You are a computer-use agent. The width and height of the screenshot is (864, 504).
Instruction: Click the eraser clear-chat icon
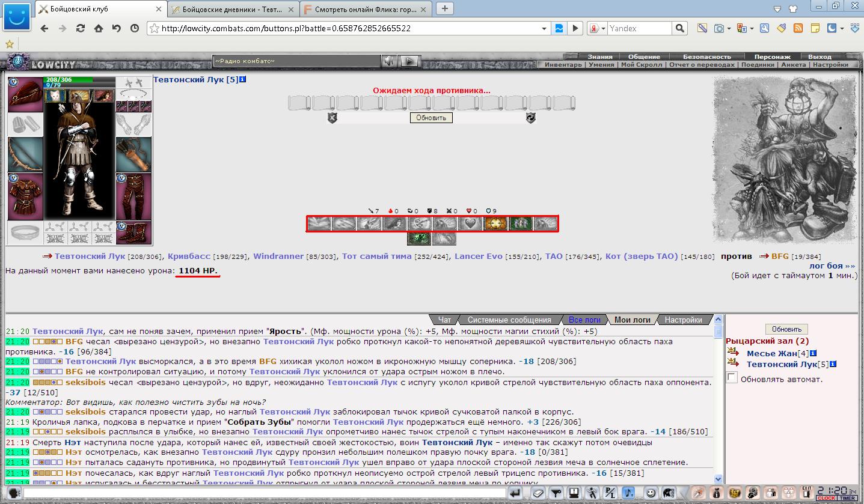point(538,493)
